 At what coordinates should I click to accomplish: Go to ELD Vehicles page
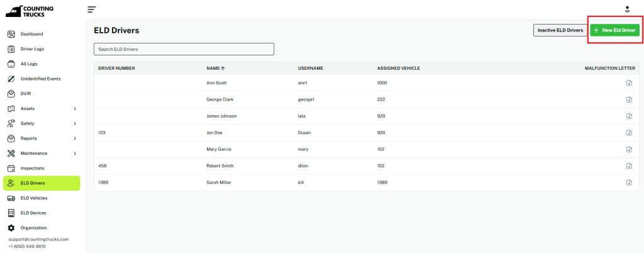pyautogui.click(x=34, y=198)
